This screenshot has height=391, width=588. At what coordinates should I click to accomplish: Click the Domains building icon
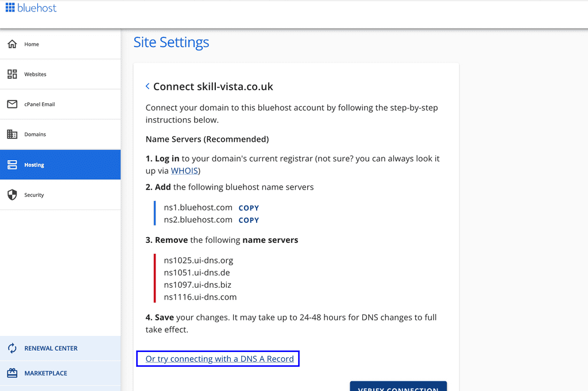point(12,134)
